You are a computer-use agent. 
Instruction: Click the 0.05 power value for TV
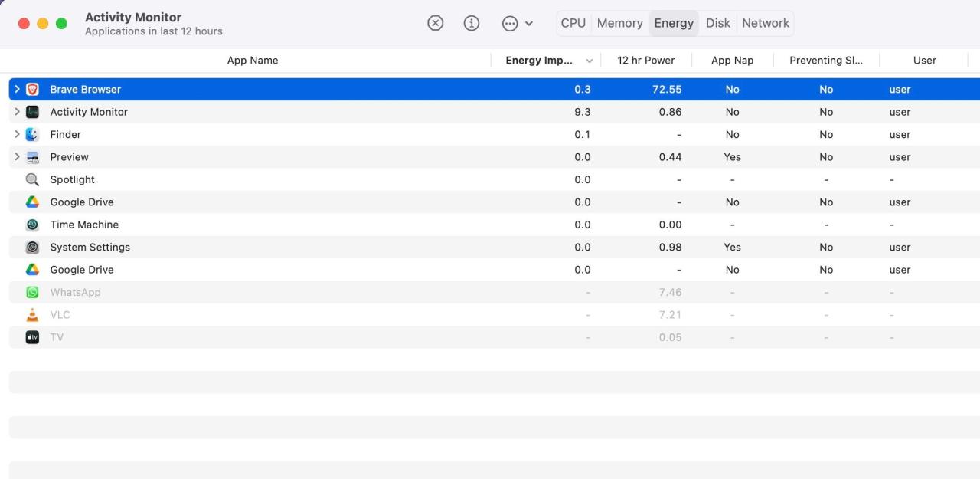[x=670, y=337]
